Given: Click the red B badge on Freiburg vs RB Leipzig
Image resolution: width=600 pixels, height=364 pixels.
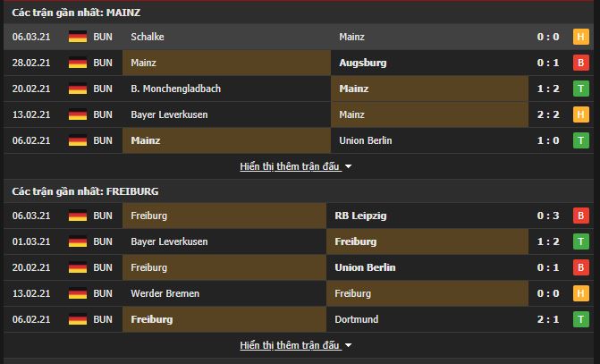Looking at the screenshot, I should [581, 216].
